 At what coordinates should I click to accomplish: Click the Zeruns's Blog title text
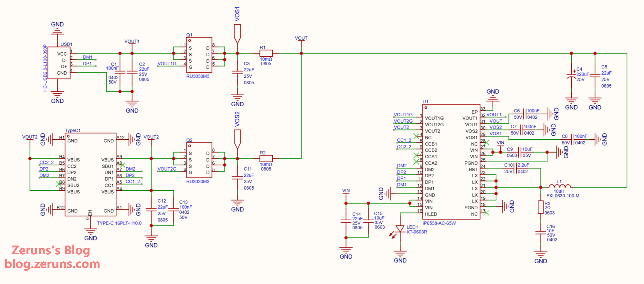coord(51,250)
